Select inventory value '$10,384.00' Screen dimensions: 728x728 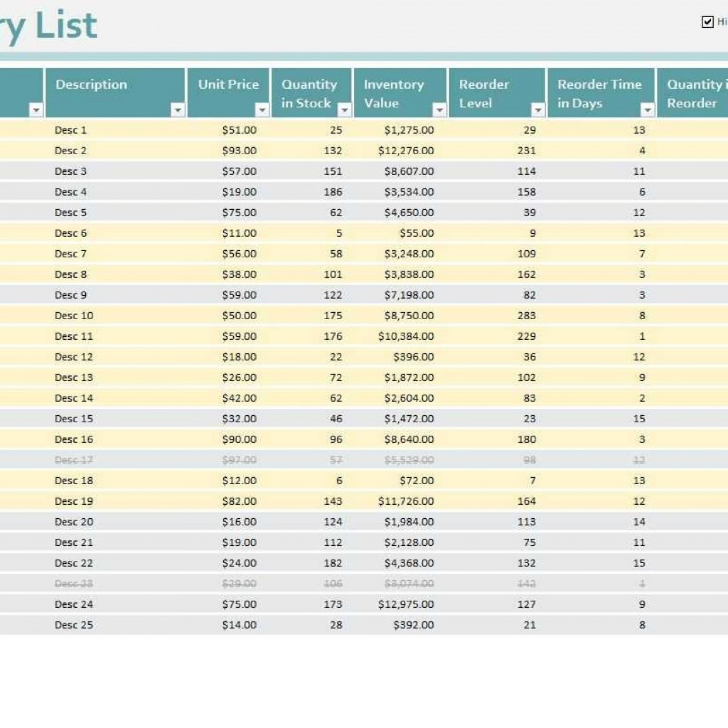[406, 336]
